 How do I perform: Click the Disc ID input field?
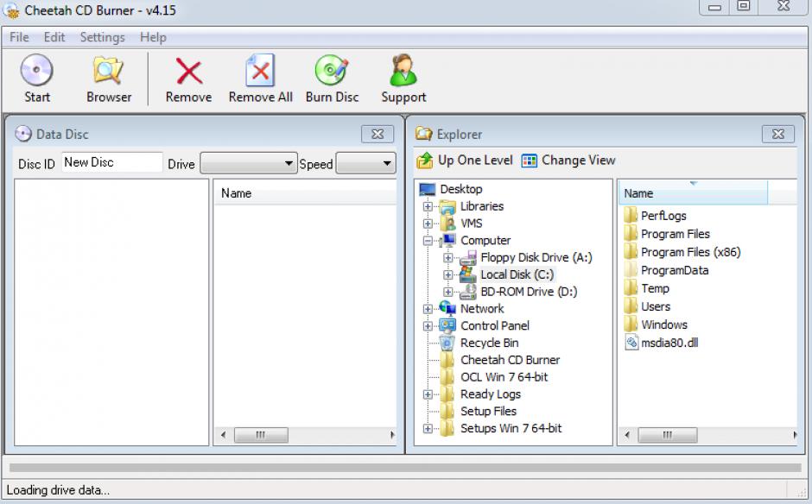tap(111, 162)
